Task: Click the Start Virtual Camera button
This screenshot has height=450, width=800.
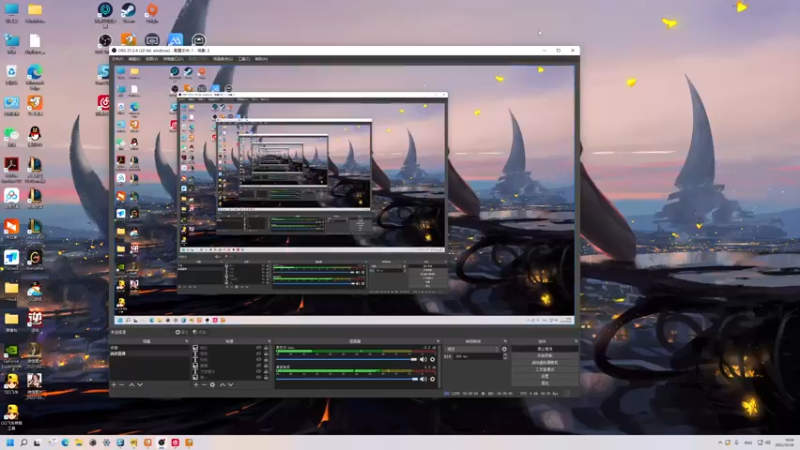Action: pyautogui.click(x=544, y=362)
